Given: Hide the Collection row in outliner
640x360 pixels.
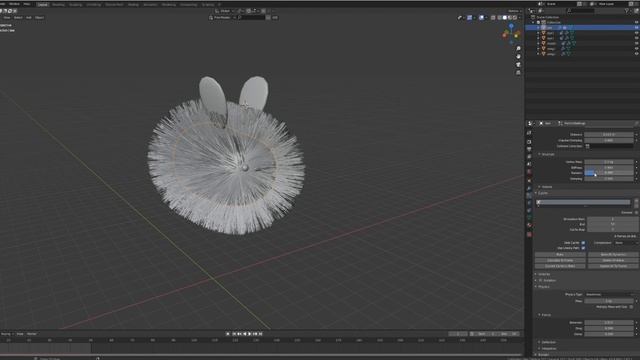Looking at the screenshot, I should click(x=637, y=22).
